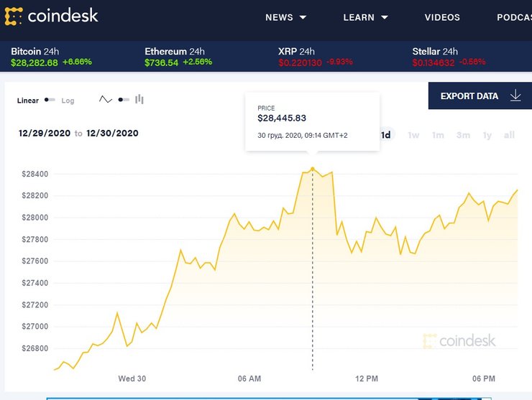Viewport: 532px width, 400px height.
Task: Click the $28400 axis label
Action: 35,174
